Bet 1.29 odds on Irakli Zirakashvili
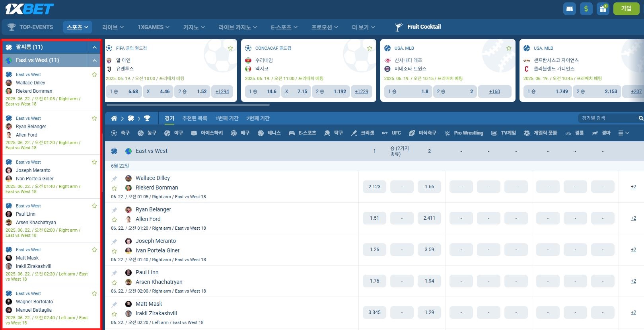Viewport: 644px width, 330px height. pyautogui.click(x=429, y=312)
